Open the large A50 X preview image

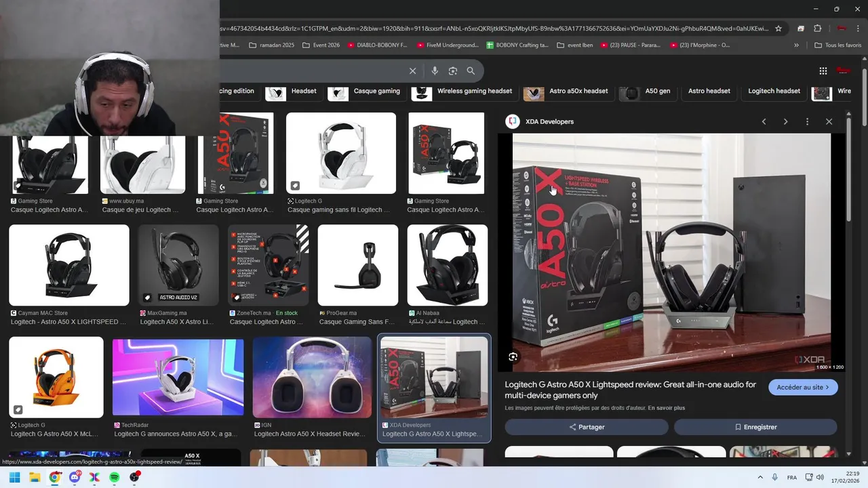tap(671, 252)
